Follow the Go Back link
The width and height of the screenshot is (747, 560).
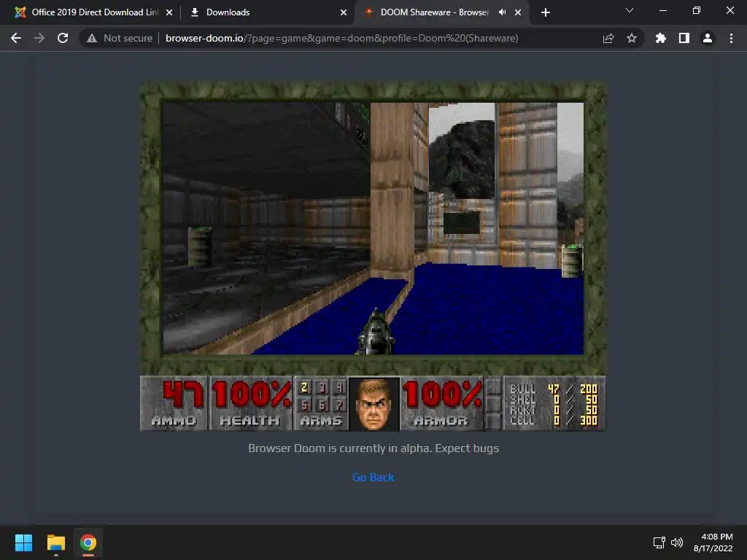coord(373,477)
